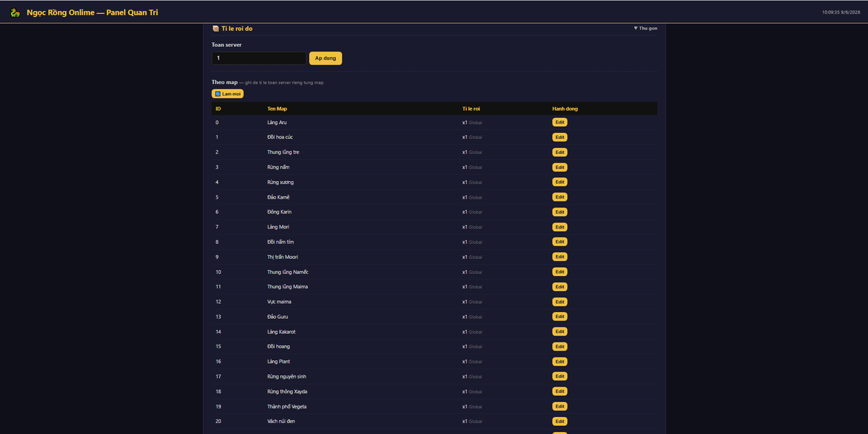Viewport: 868px width, 434px height.
Task: Select the Vách núi đen map name
Action: point(281,421)
